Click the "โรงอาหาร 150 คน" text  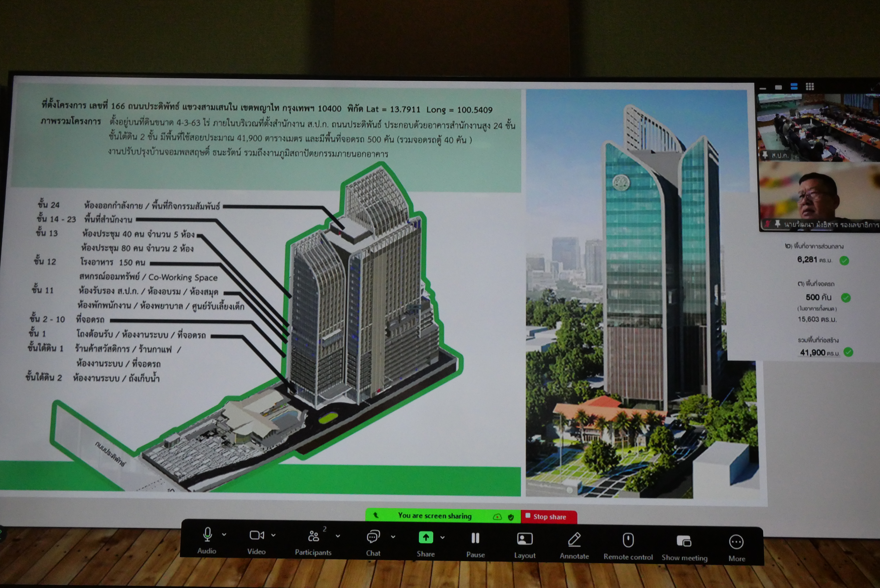[112, 262]
